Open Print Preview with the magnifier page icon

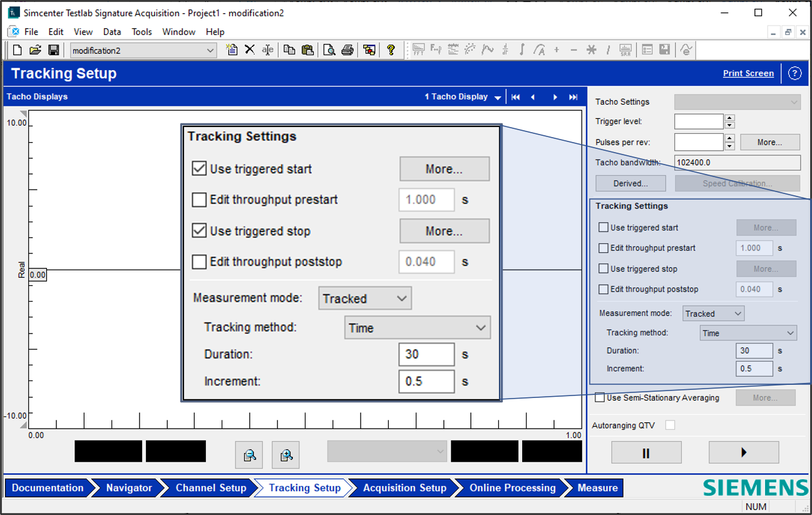(329, 50)
